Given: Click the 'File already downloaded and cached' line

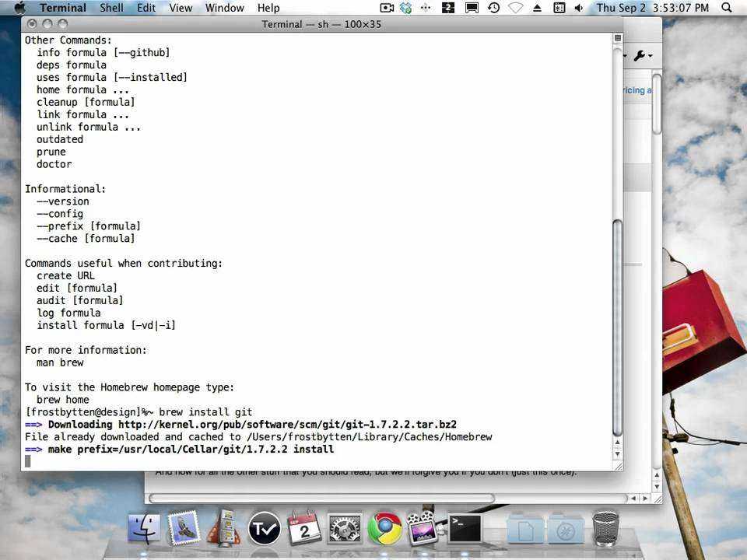Looking at the screenshot, I should tap(258, 436).
